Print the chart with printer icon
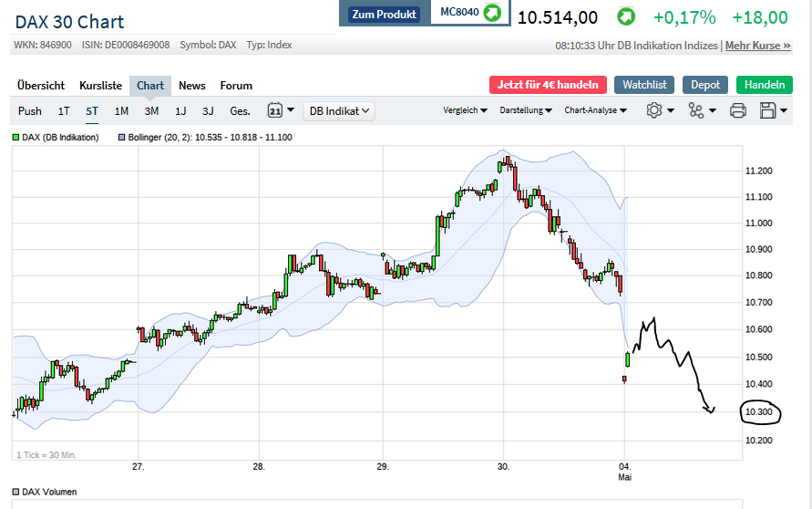This screenshot has width=812, height=509. coord(738,110)
